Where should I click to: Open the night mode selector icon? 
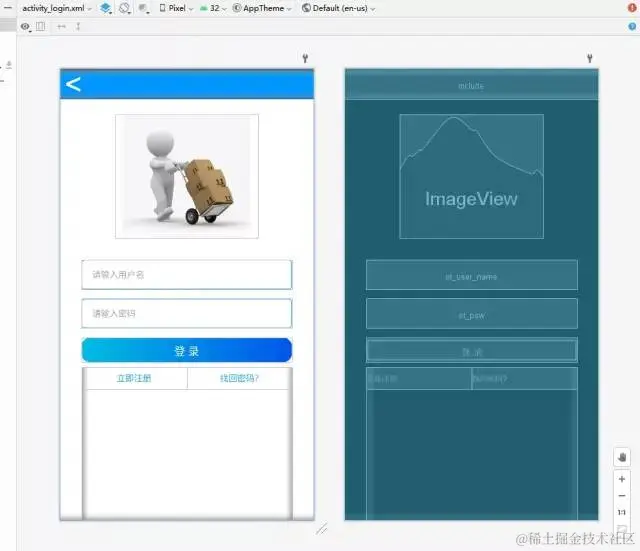[x=143, y=9]
